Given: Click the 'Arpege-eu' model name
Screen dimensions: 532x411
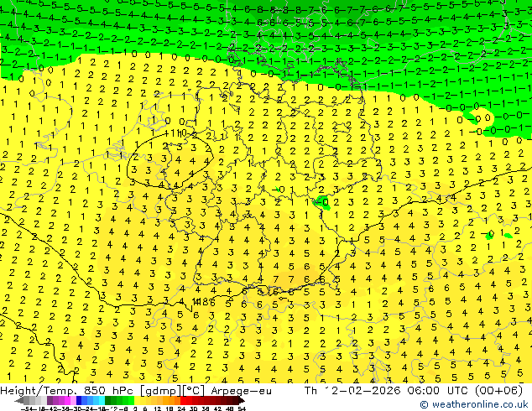Looking at the screenshot, I should [x=241, y=392].
